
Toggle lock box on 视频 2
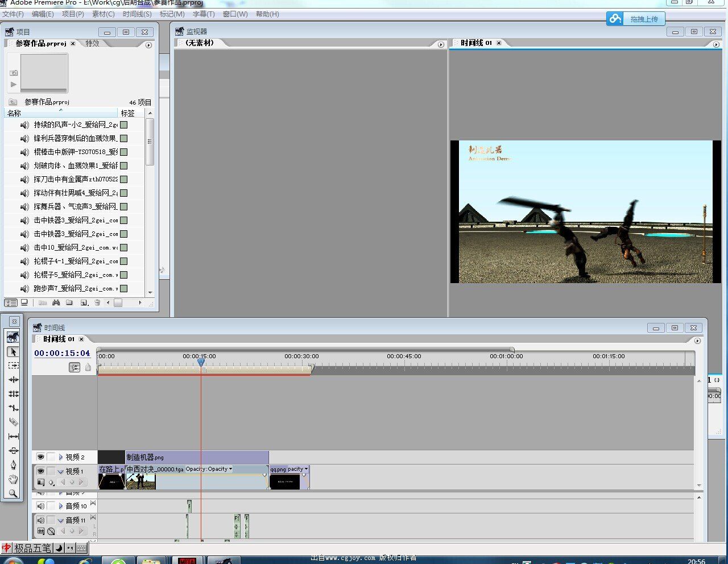(x=51, y=457)
